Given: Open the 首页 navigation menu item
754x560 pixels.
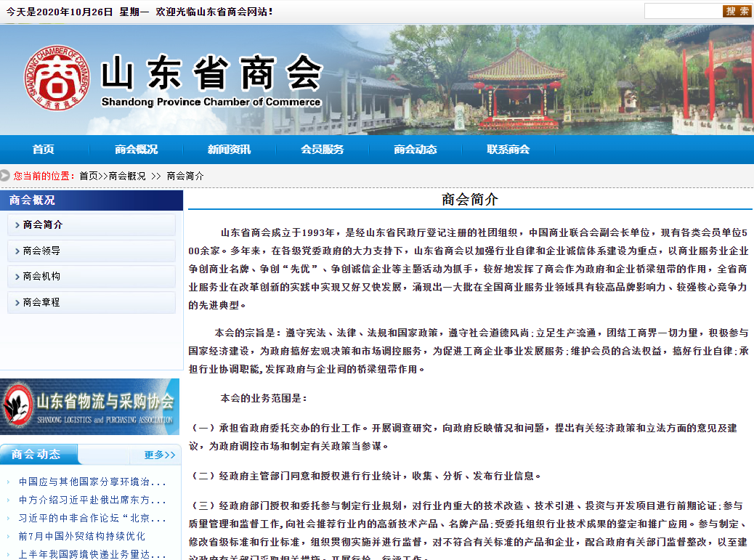Looking at the screenshot, I should click(x=44, y=150).
